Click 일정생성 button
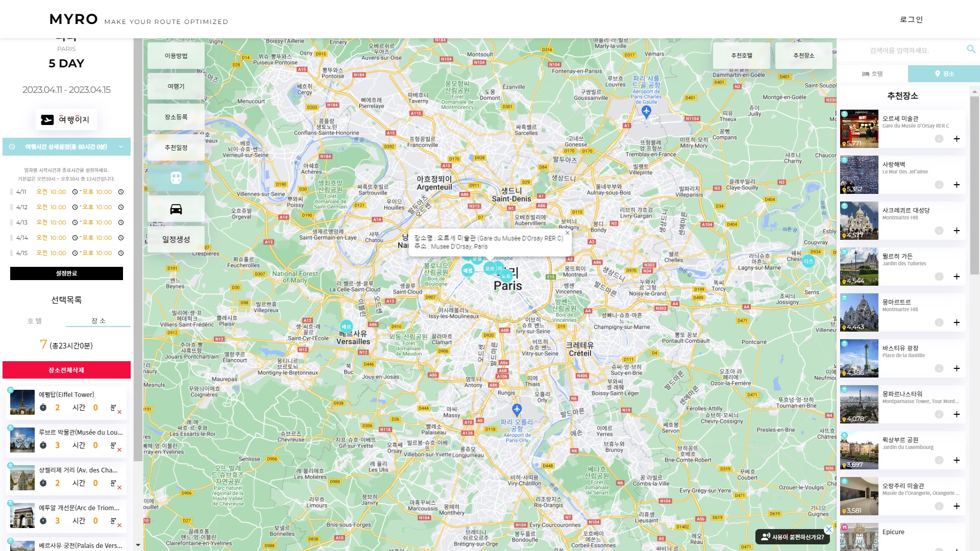The image size is (980, 551). [176, 239]
